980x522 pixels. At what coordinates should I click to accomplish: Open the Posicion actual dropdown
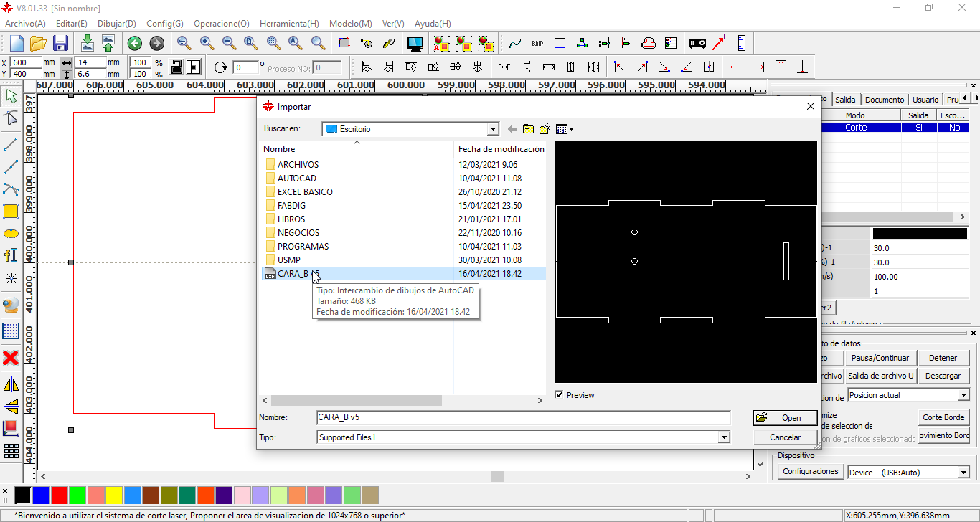pyautogui.click(x=963, y=395)
